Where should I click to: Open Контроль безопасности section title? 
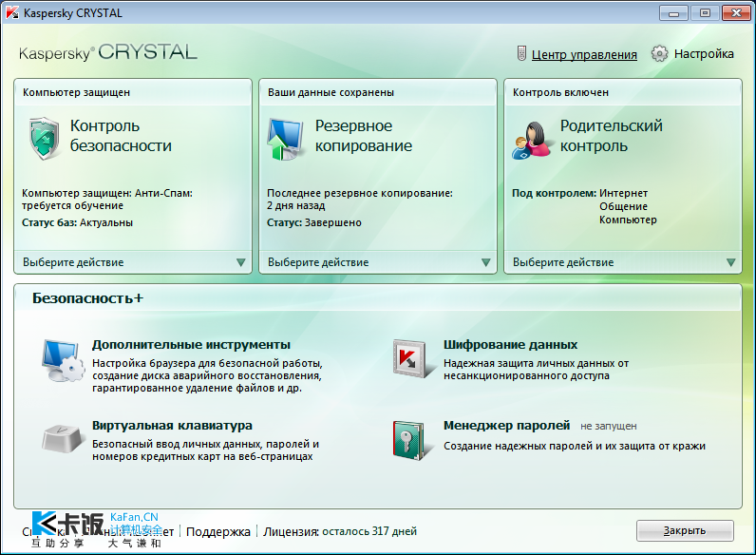pyautogui.click(x=121, y=136)
